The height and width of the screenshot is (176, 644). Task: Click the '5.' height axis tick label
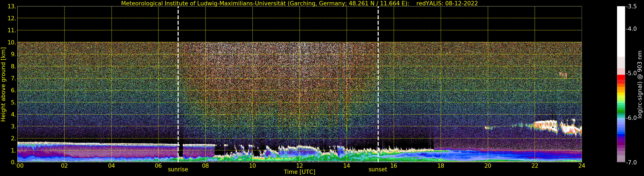tap(13, 102)
